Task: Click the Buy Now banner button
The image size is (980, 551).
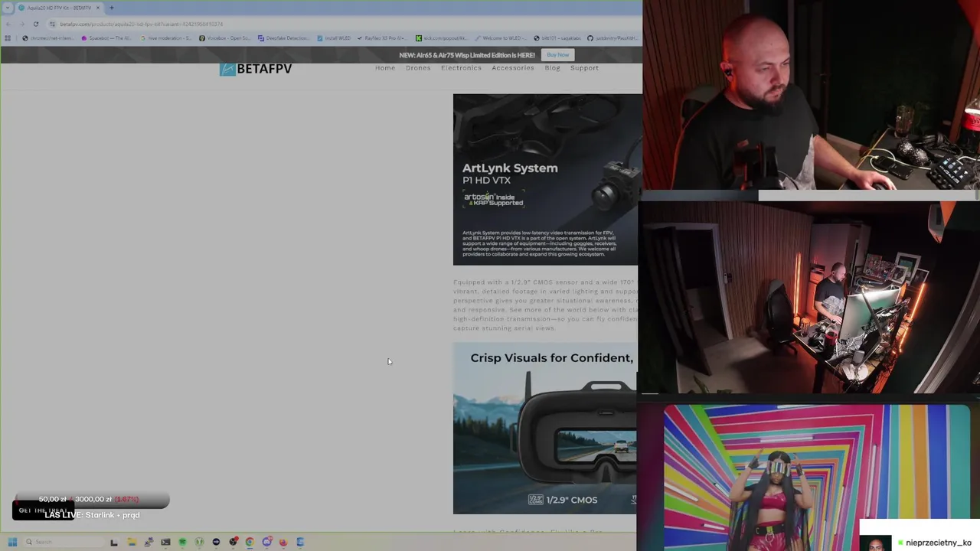Action: click(557, 55)
